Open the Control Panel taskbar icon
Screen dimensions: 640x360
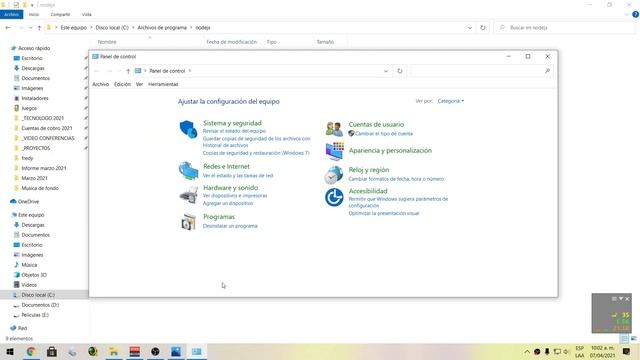pos(196,351)
